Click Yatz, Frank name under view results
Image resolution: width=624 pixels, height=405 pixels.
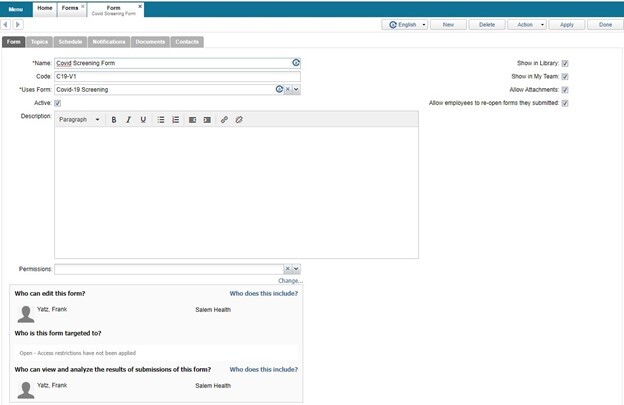[x=52, y=386]
